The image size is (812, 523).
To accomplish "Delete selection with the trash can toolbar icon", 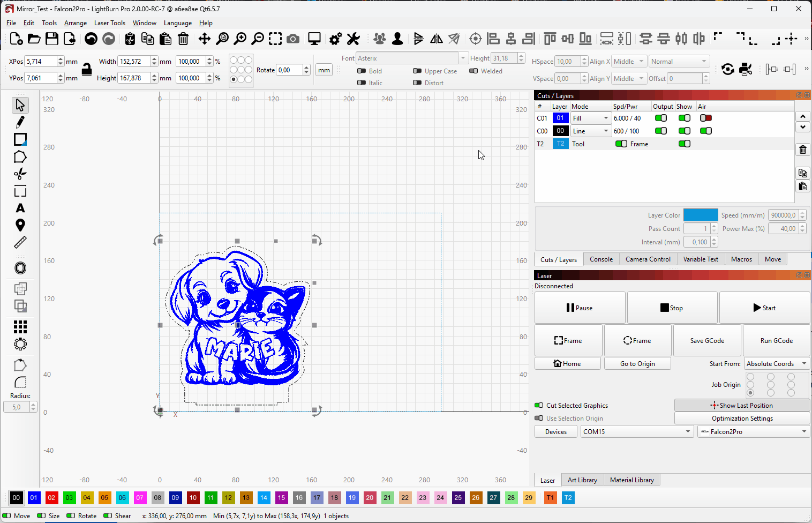I will pyautogui.click(x=183, y=39).
